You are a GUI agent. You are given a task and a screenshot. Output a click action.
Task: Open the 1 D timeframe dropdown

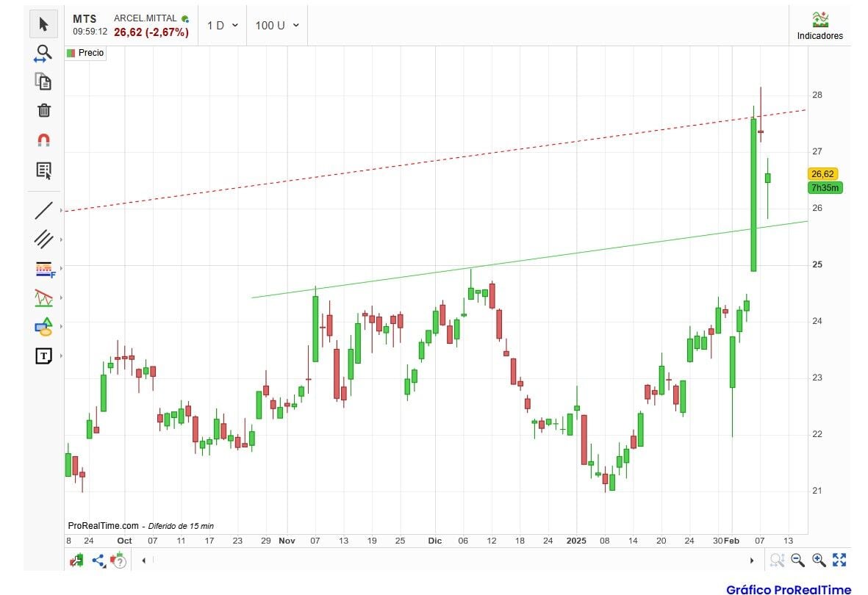pyautogui.click(x=223, y=26)
